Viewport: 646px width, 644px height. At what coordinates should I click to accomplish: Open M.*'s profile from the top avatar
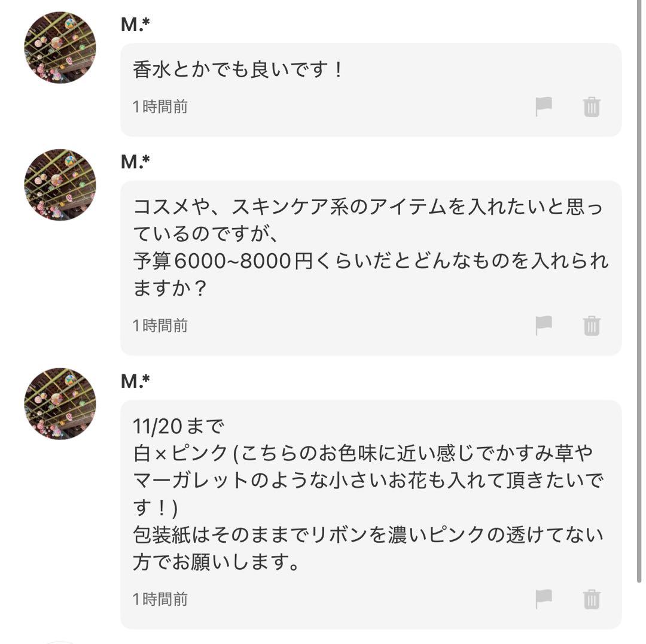click(x=59, y=46)
